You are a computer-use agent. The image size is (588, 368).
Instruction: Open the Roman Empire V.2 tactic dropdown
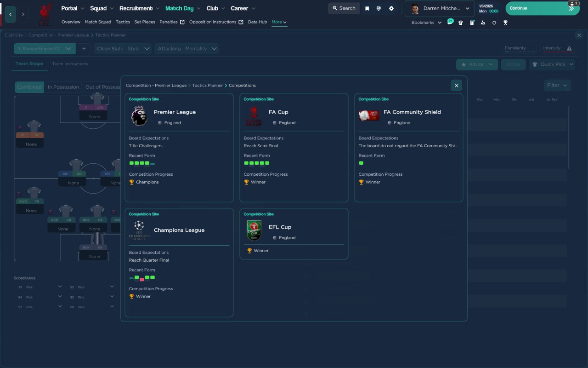45,49
